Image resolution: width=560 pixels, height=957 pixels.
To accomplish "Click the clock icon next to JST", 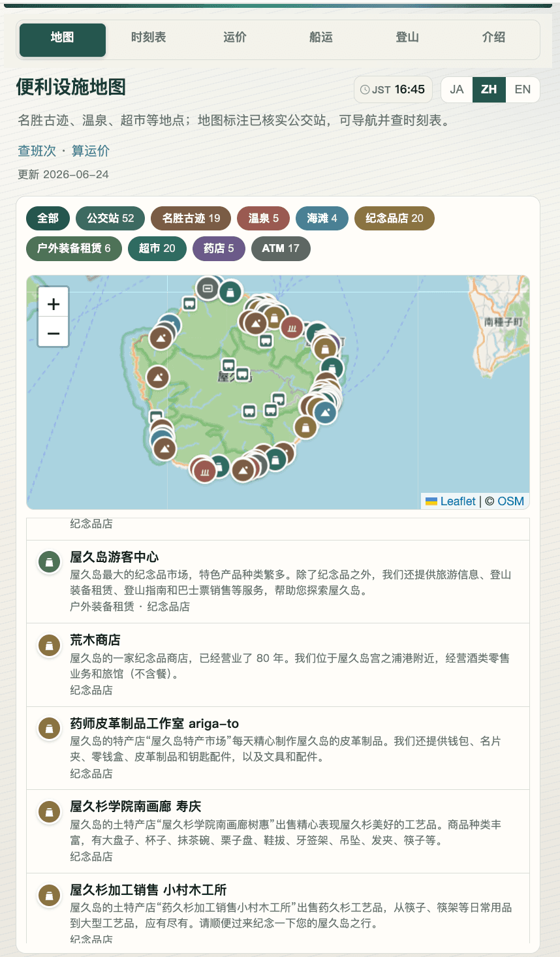I will [x=365, y=90].
